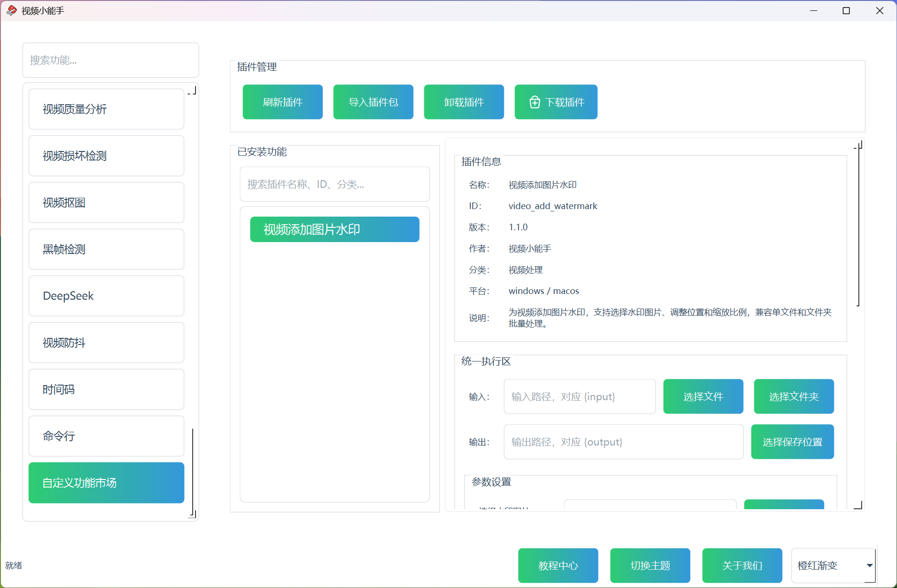Screen dimensions: 897x588
Task: Click the 选择保存位置 button
Action: click(x=793, y=442)
